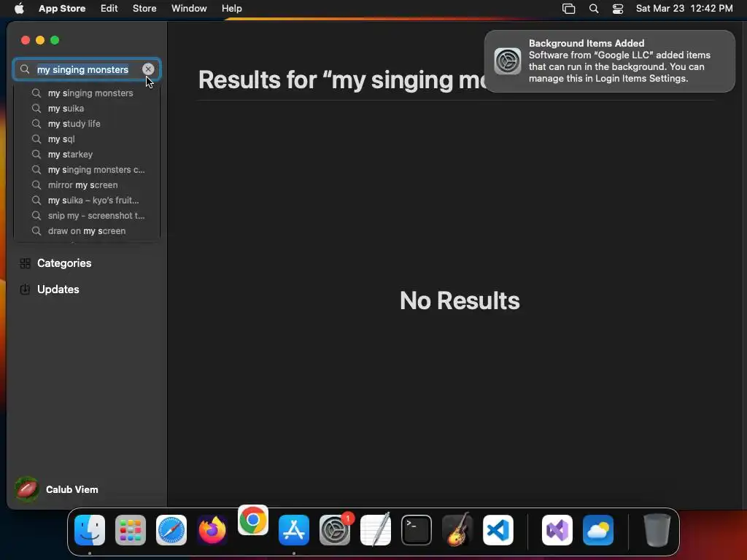This screenshot has width=747, height=560.
Task: Open the Trash in the dock
Action: tap(657, 530)
